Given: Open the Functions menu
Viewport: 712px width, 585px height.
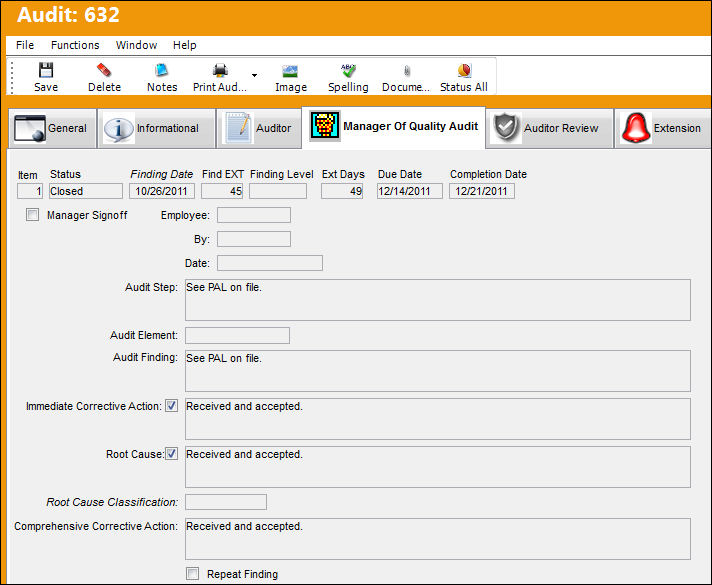Looking at the screenshot, I should click(75, 45).
